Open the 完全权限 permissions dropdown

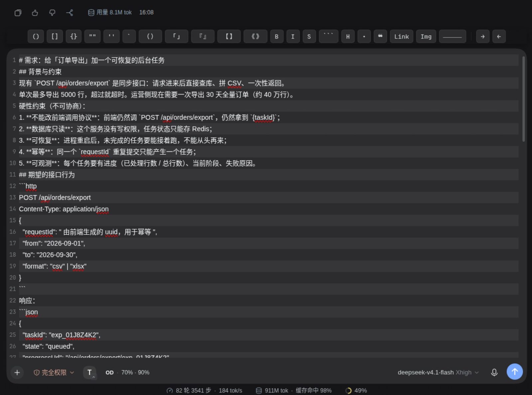click(54, 372)
